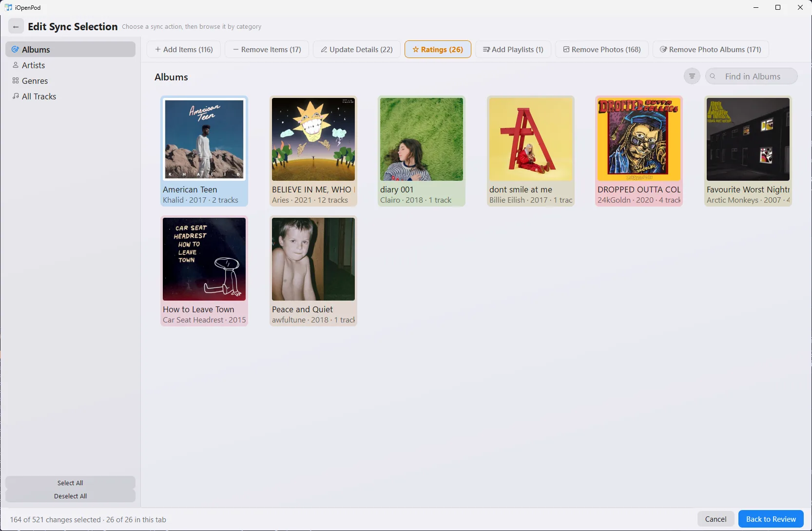Click the Albums section heading
Screen dimensions: 812x531
click(x=171, y=77)
